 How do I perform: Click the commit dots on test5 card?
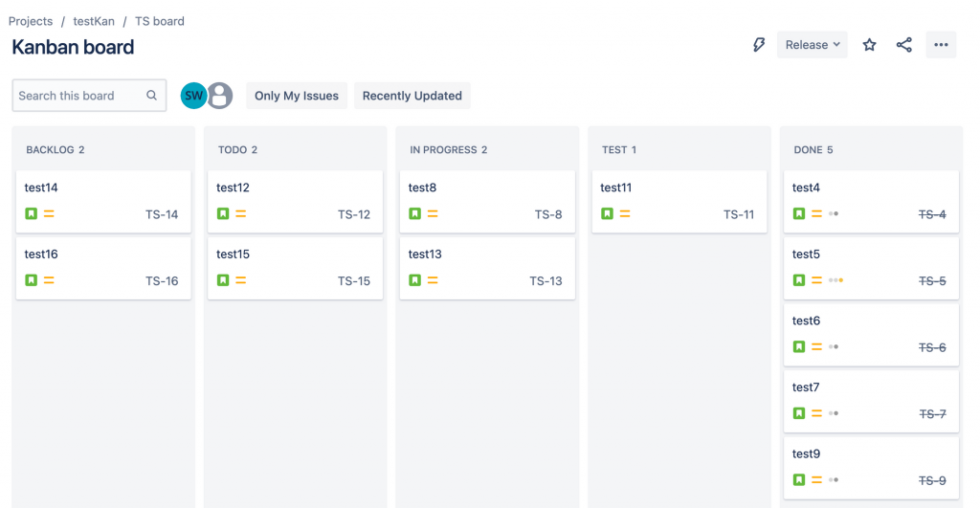pos(835,280)
